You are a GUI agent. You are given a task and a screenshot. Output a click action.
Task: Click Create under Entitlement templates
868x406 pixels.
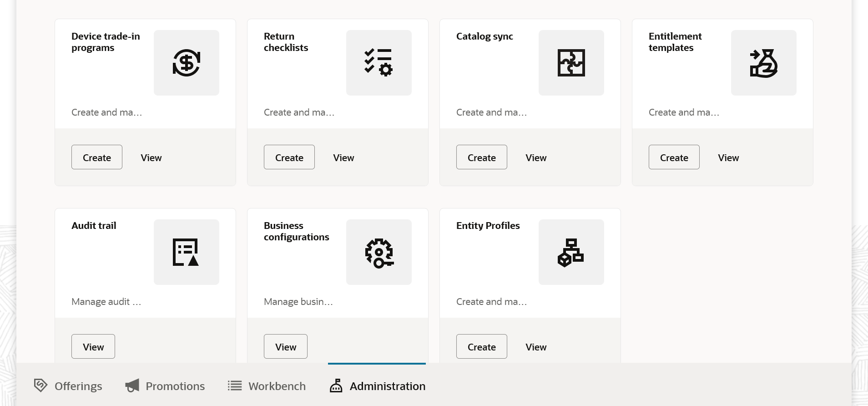pyautogui.click(x=674, y=157)
